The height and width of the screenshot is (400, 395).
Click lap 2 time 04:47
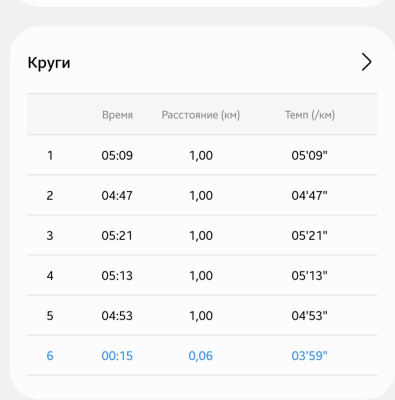pos(117,195)
